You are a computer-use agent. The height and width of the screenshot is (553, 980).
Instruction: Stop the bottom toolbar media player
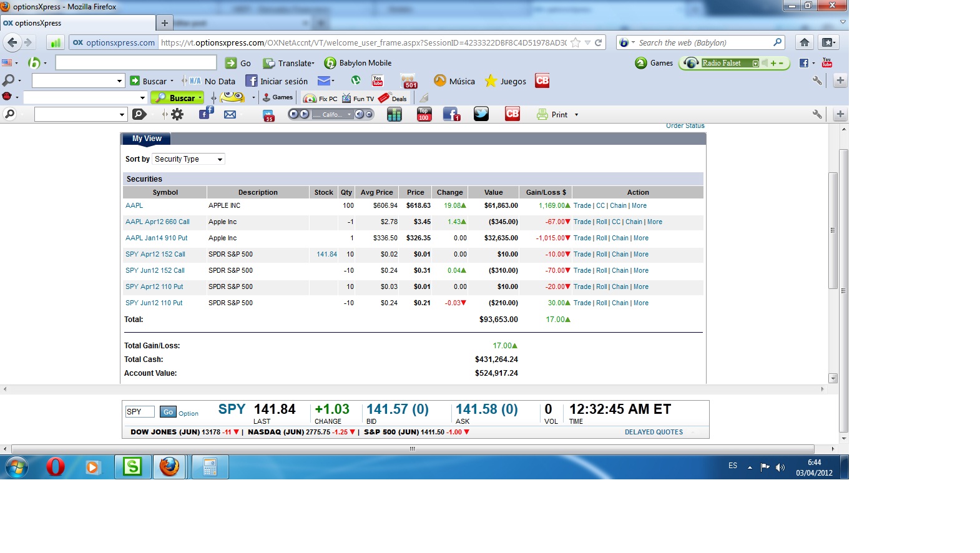click(x=293, y=114)
